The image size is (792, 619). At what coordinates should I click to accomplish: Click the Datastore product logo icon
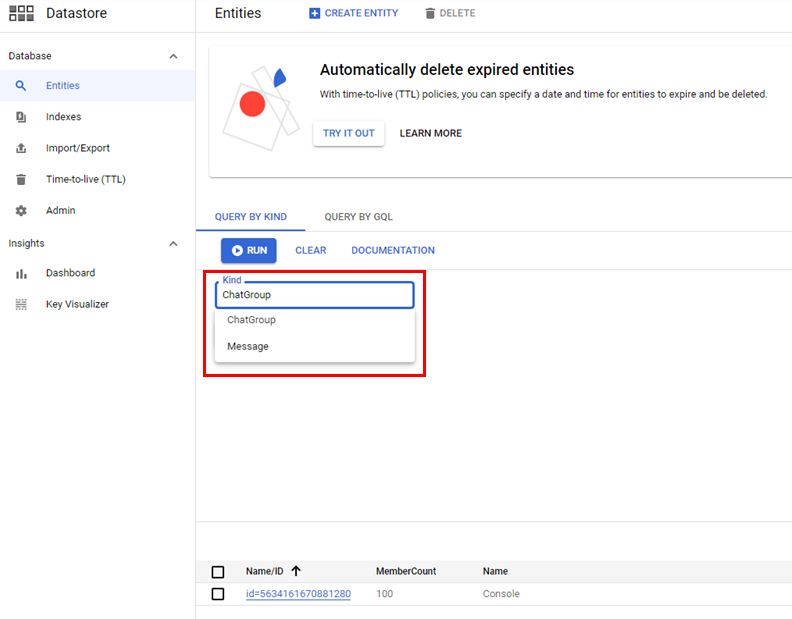21,14
